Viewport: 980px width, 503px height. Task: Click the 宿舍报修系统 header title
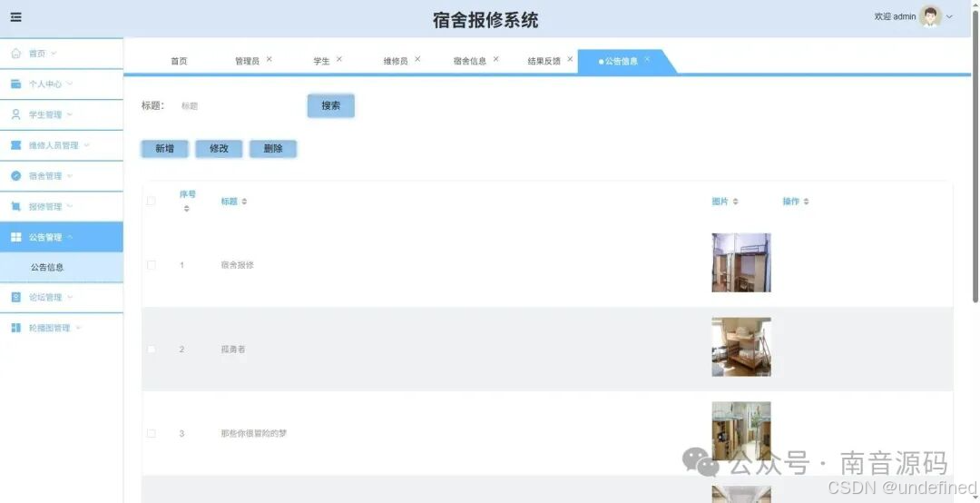pyautogui.click(x=485, y=20)
